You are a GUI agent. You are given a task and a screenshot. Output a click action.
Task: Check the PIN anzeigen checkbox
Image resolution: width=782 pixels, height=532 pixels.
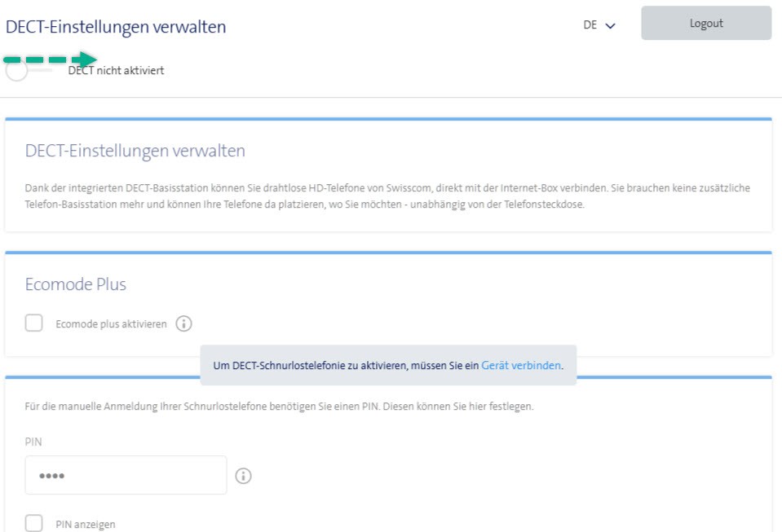coord(34,523)
